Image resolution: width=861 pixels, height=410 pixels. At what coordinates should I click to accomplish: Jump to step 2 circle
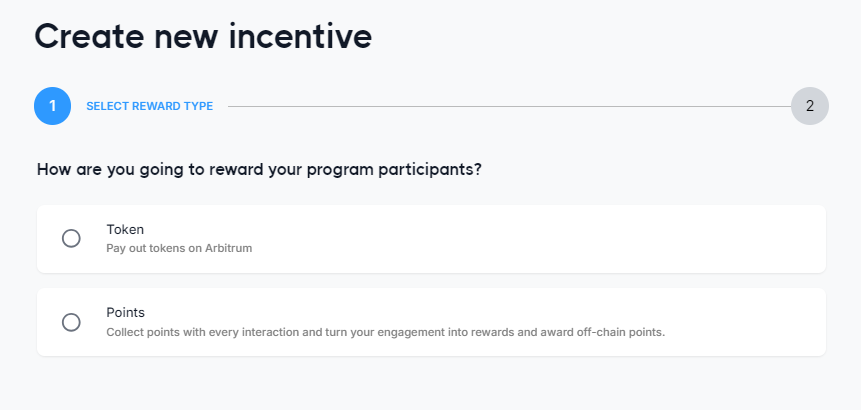(809, 106)
